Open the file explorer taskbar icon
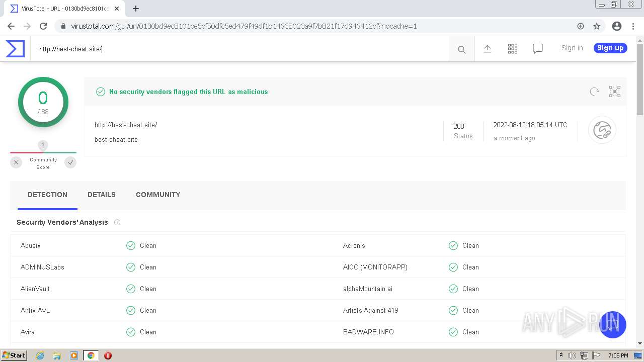 coord(57,355)
